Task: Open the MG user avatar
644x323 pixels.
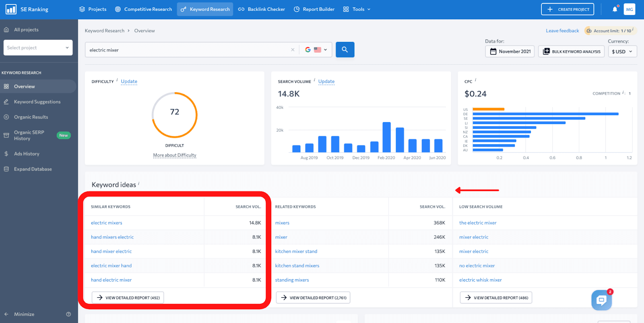Action: pyautogui.click(x=630, y=9)
